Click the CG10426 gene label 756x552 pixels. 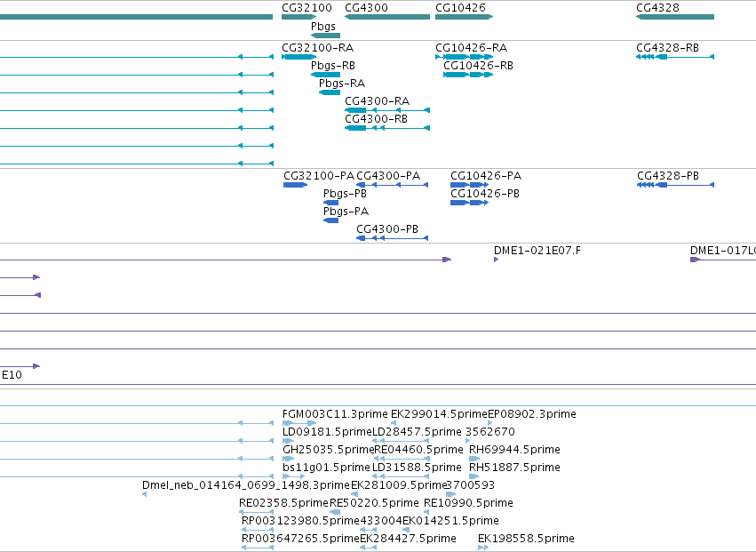pos(460,8)
